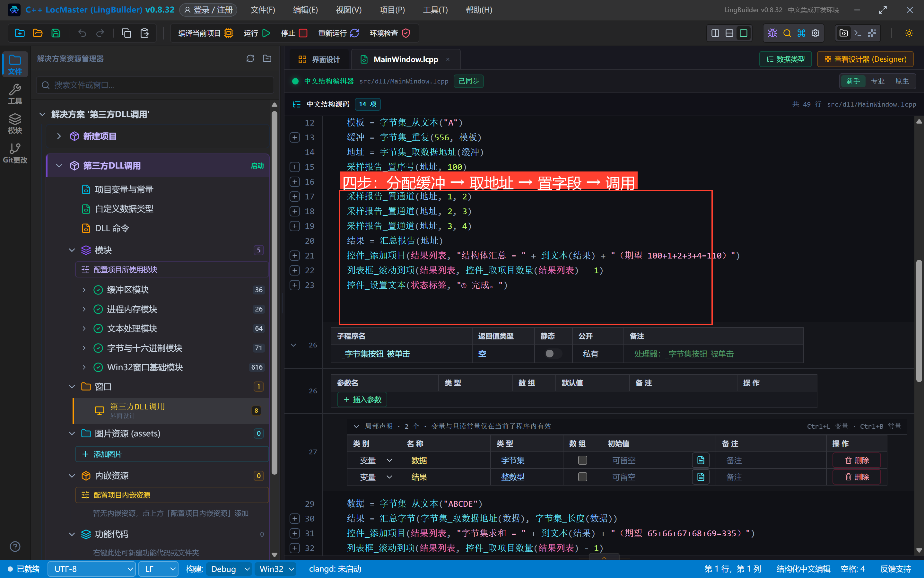
Task: Click 编译当前项目 button
Action: coord(205,33)
